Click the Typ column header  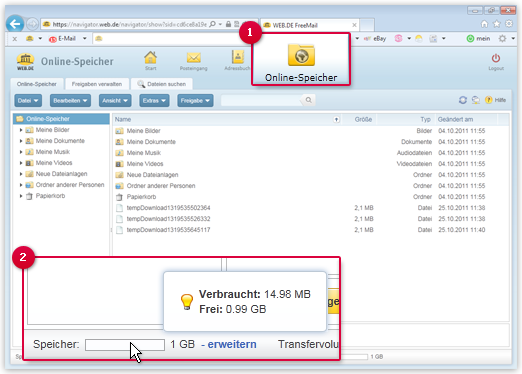[x=425, y=119]
